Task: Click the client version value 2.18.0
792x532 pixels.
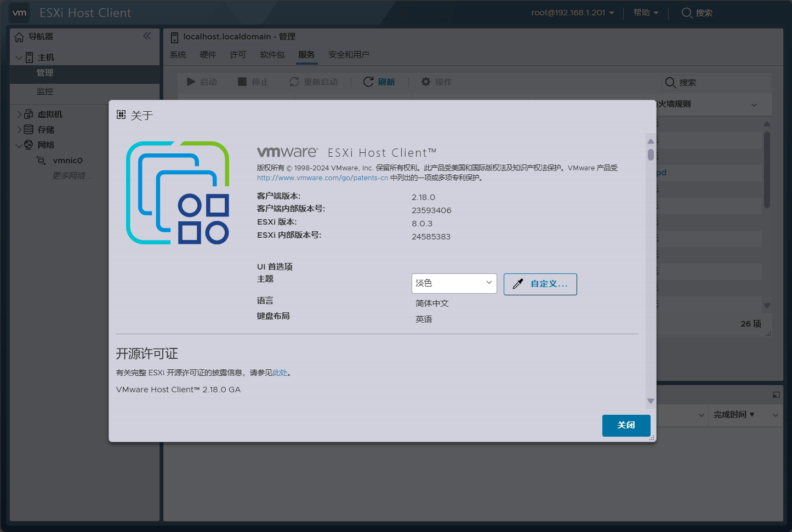Action: tap(423, 197)
